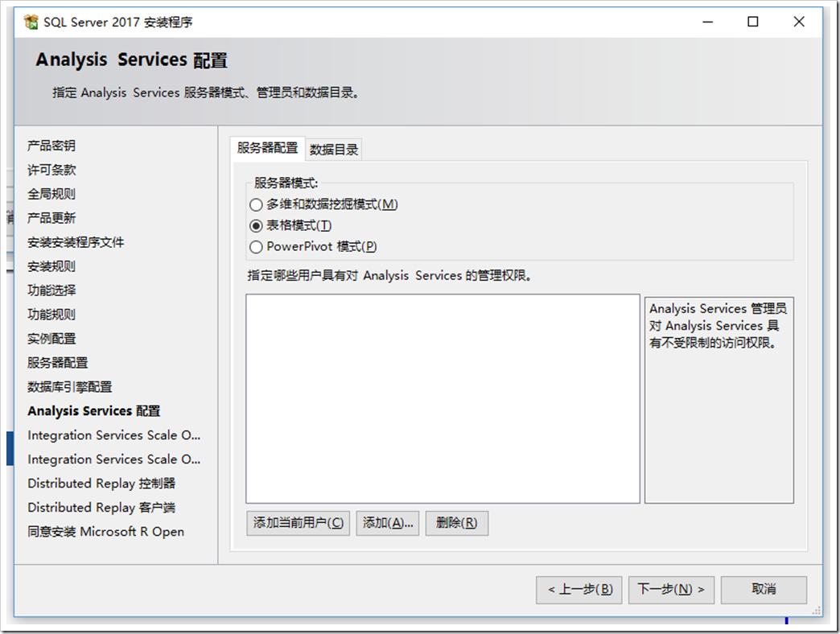This screenshot has width=840, height=634.
Task: Click the heading Analysis Services 配置
Action: [131, 60]
